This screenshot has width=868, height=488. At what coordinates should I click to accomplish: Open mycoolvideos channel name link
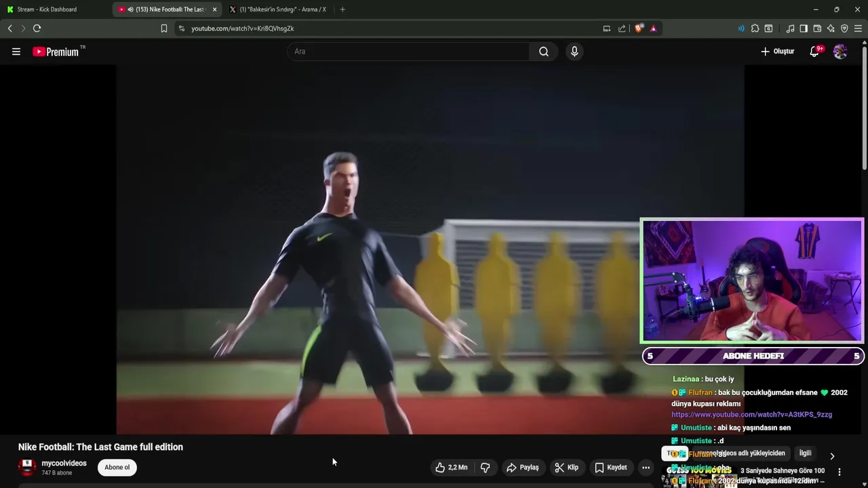[64, 464]
